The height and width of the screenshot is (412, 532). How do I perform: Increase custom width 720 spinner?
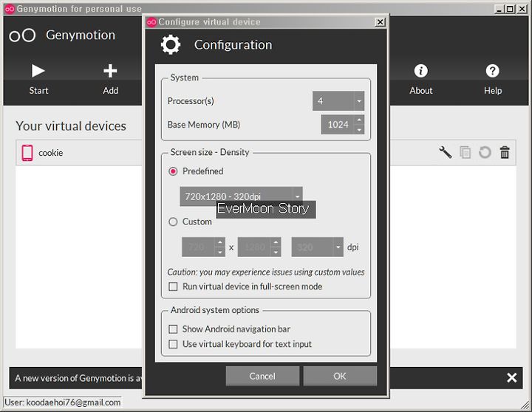click(x=220, y=242)
